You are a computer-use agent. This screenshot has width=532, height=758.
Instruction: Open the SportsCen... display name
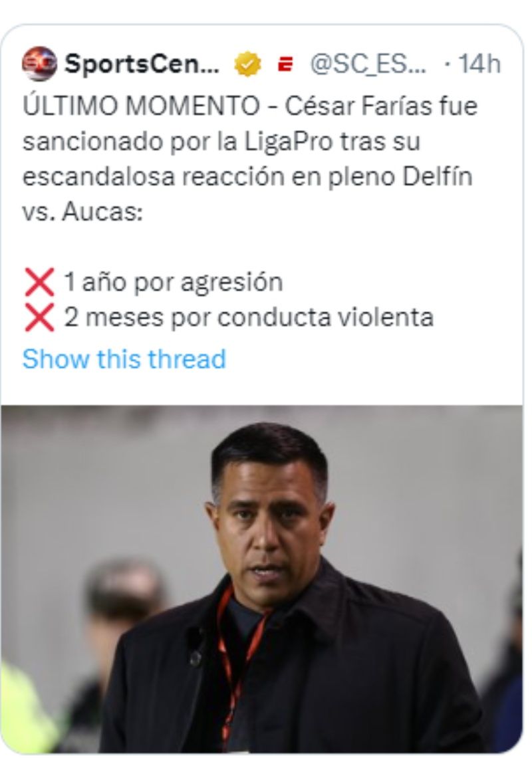142,64
